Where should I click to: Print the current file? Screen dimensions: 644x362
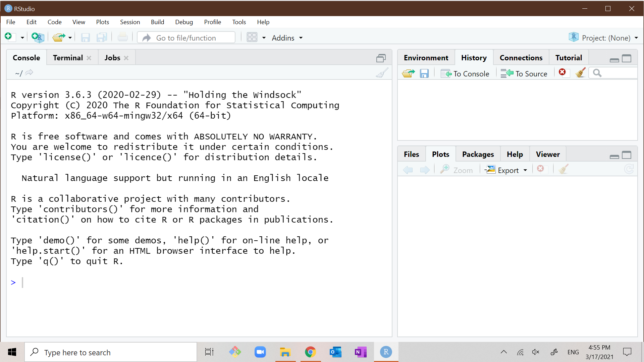click(122, 37)
